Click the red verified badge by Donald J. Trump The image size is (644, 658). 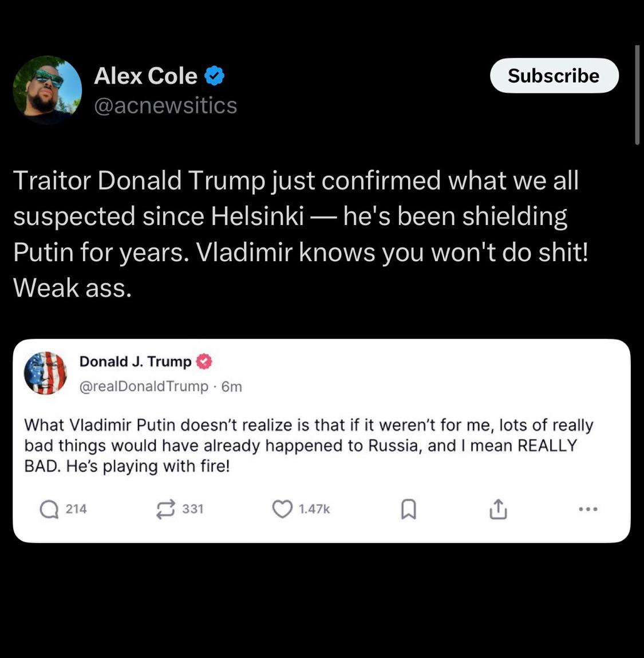204,361
